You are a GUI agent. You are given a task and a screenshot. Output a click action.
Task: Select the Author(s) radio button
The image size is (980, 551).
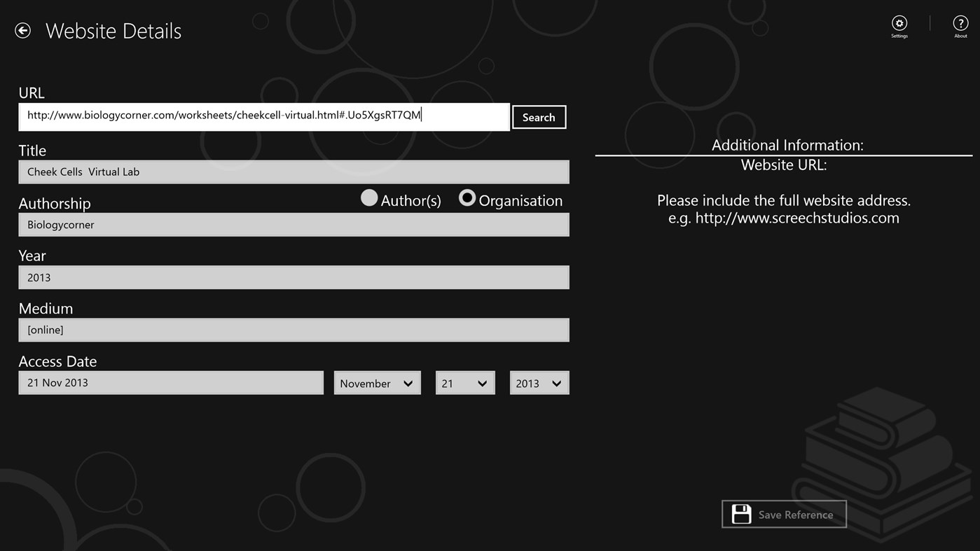(x=369, y=198)
